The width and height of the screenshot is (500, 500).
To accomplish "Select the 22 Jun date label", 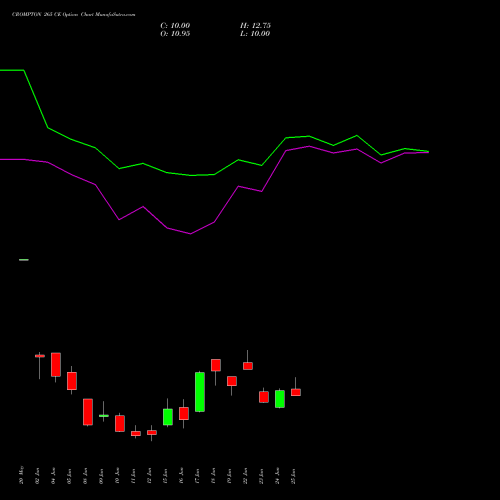I will coord(246,475).
